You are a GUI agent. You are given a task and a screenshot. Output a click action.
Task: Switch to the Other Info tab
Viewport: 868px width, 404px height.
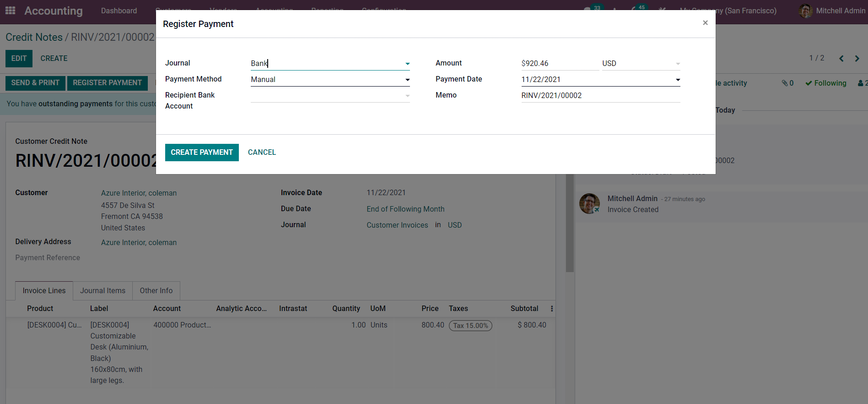tap(156, 291)
